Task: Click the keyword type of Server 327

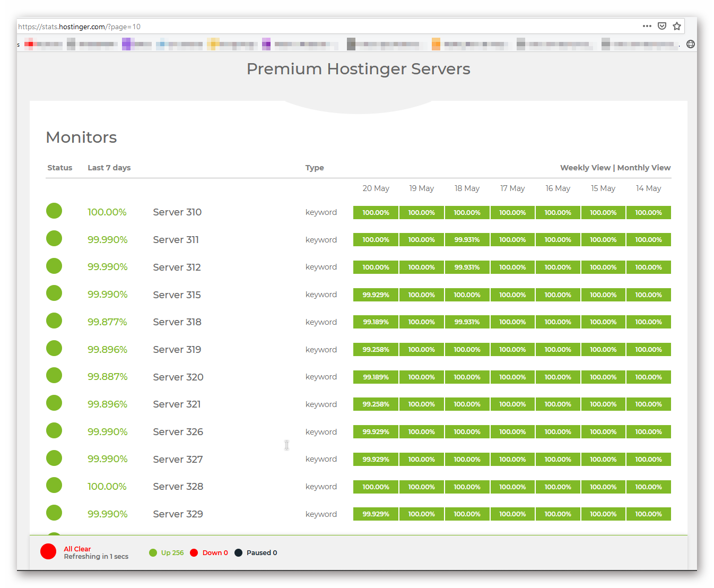Action: pos(321,459)
